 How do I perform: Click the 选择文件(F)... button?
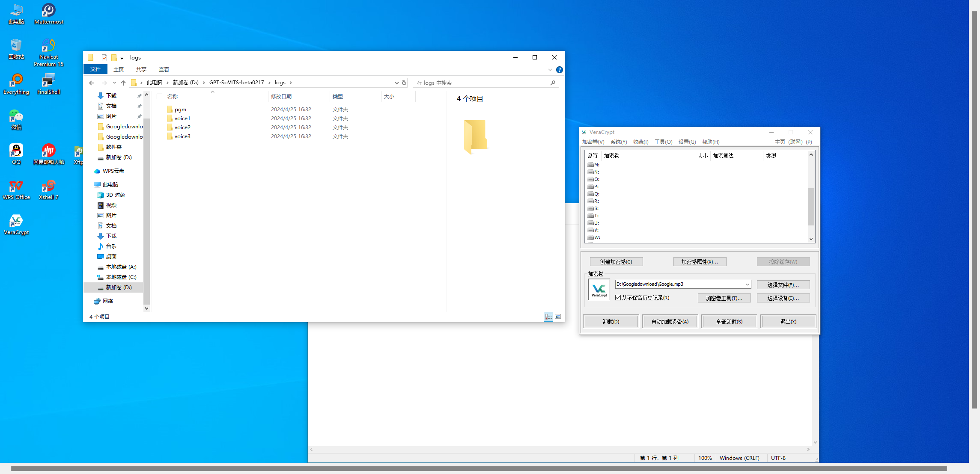[x=783, y=285]
